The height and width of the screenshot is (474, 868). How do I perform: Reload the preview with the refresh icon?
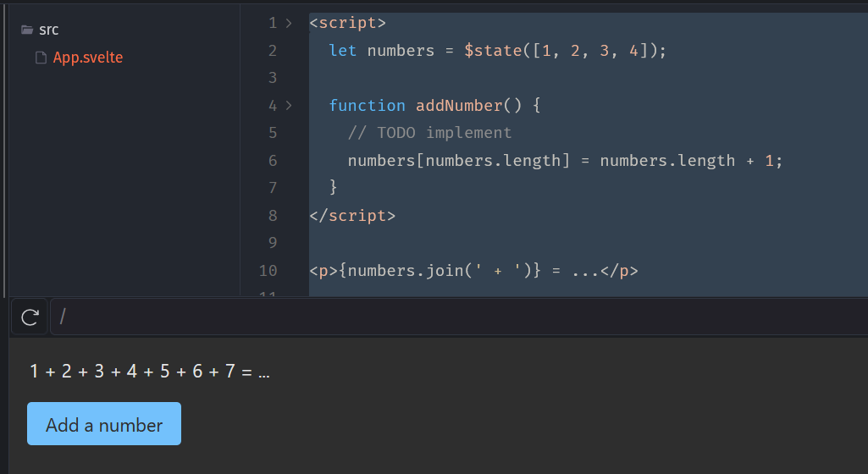(x=30, y=317)
